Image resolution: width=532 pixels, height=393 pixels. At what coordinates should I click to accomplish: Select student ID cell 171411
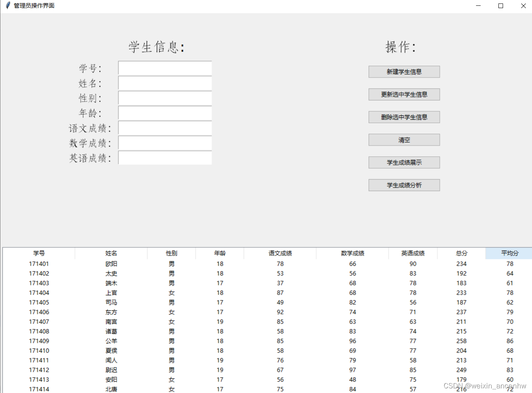click(x=39, y=361)
